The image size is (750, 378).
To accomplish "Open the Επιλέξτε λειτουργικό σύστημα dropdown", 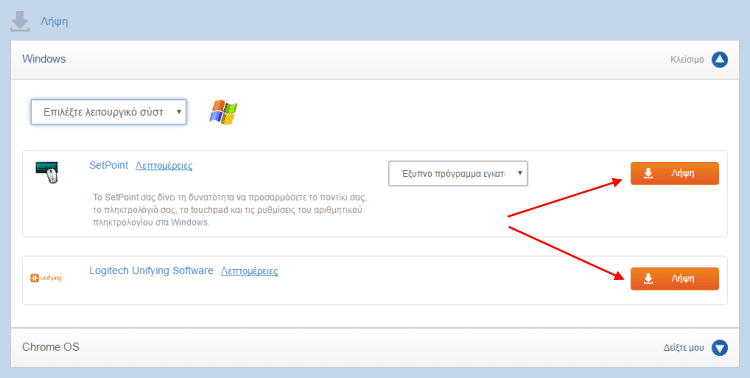I will click(x=109, y=112).
